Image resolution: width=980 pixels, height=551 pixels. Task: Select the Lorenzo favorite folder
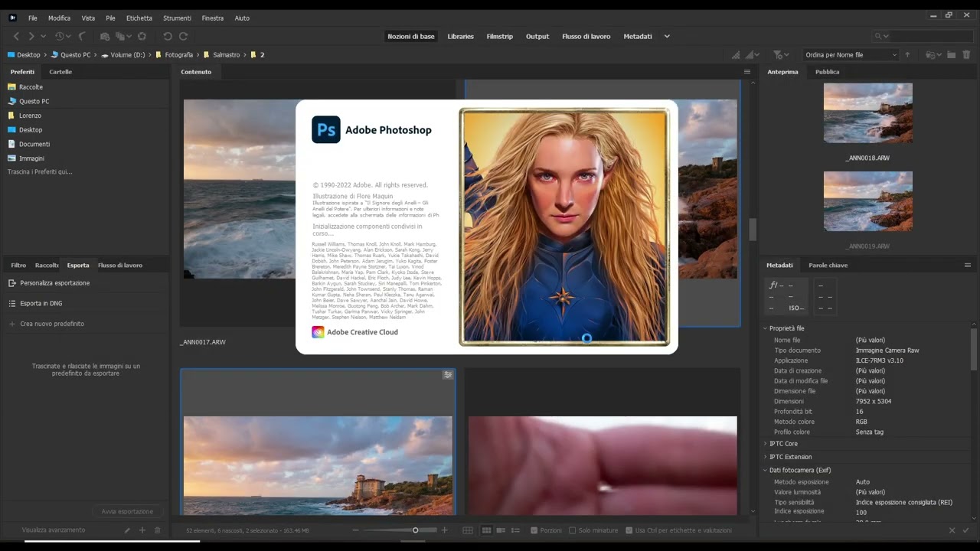click(x=30, y=116)
